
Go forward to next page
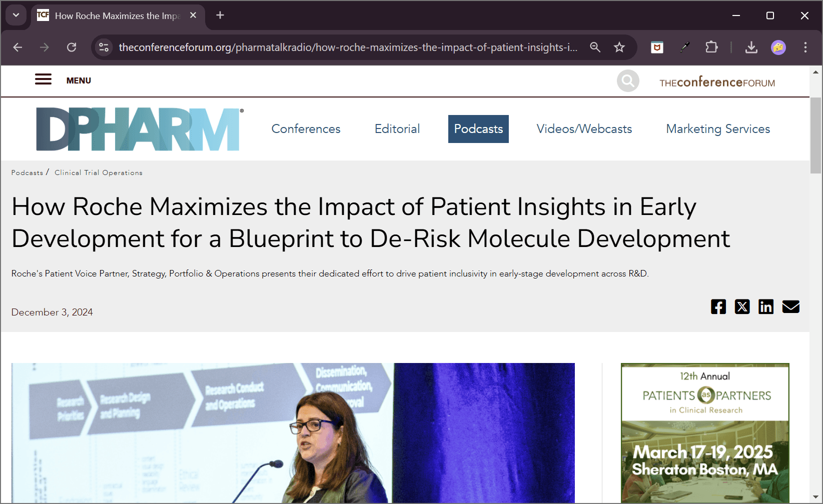(45, 47)
